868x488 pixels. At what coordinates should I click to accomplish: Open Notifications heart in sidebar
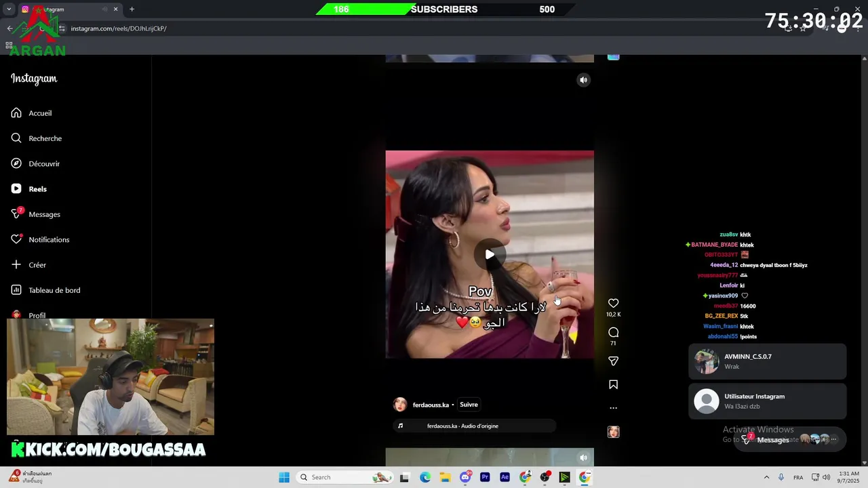[40, 239]
